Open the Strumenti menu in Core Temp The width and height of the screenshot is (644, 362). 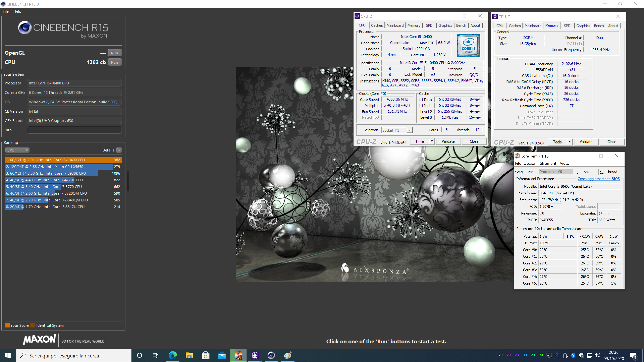548,163
